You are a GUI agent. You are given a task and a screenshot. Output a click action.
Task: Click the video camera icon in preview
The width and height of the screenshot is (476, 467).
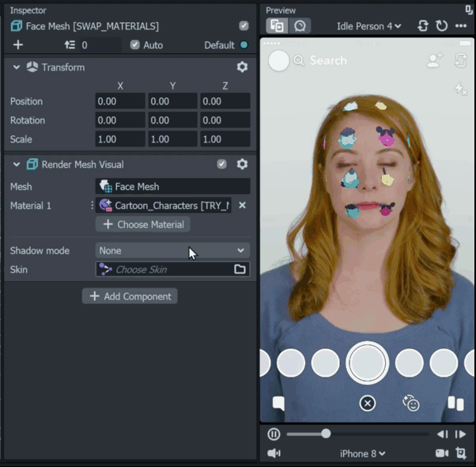click(x=441, y=454)
